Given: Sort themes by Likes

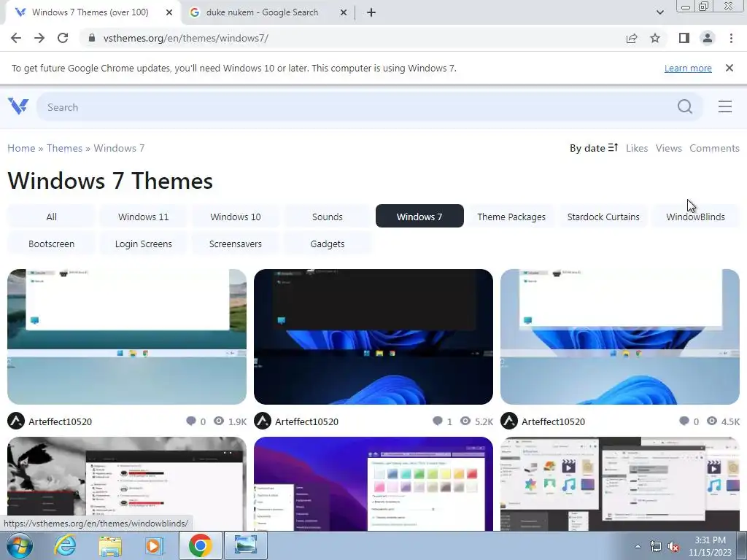Looking at the screenshot, I should tap(636, 148).
